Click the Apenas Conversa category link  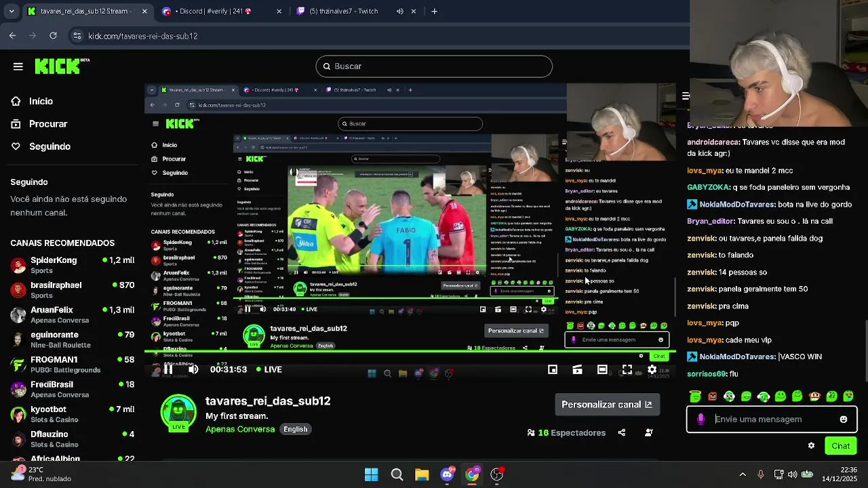240,429
